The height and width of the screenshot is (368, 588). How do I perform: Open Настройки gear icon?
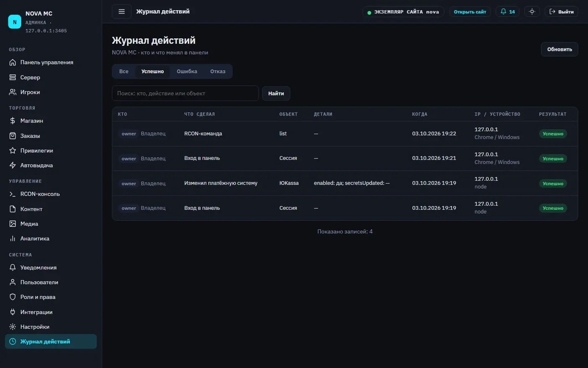13,327
